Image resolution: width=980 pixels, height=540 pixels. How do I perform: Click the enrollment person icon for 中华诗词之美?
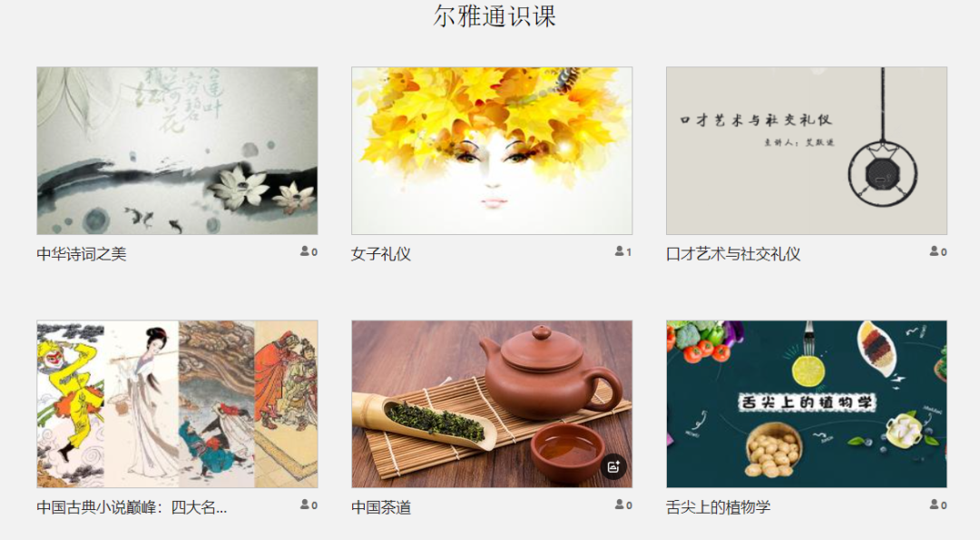(305, 251)
